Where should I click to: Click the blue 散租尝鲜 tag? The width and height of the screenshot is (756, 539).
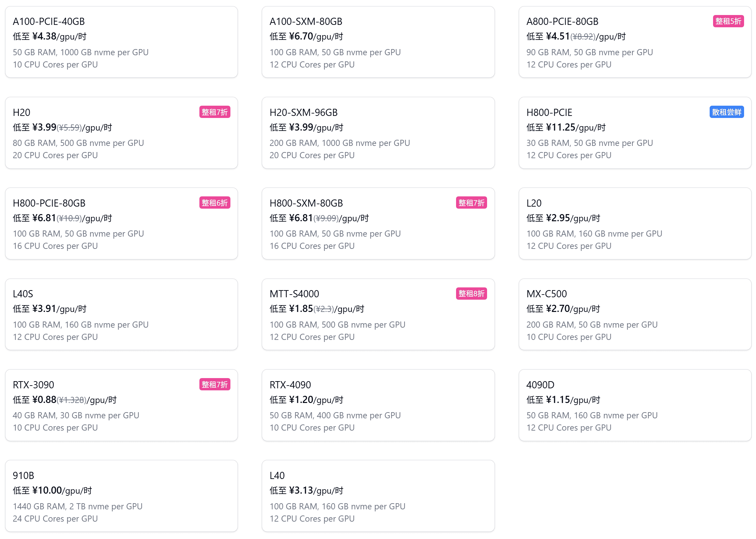tap(726, 112)
